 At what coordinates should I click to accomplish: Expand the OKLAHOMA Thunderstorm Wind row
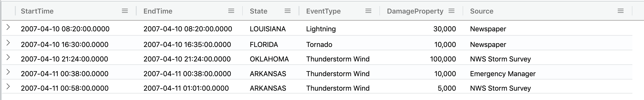tap(8, 57)
